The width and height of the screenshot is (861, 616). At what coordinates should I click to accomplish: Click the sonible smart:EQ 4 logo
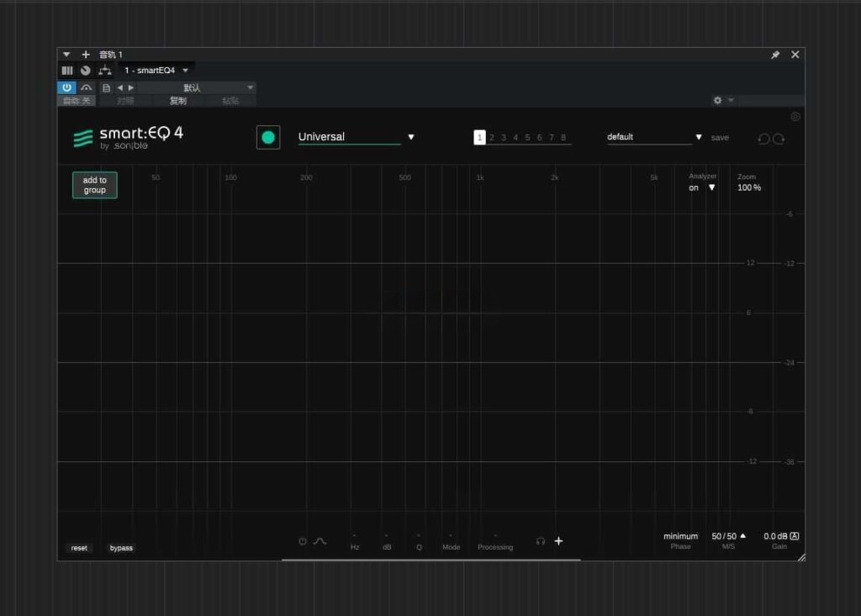pos(129,138)
